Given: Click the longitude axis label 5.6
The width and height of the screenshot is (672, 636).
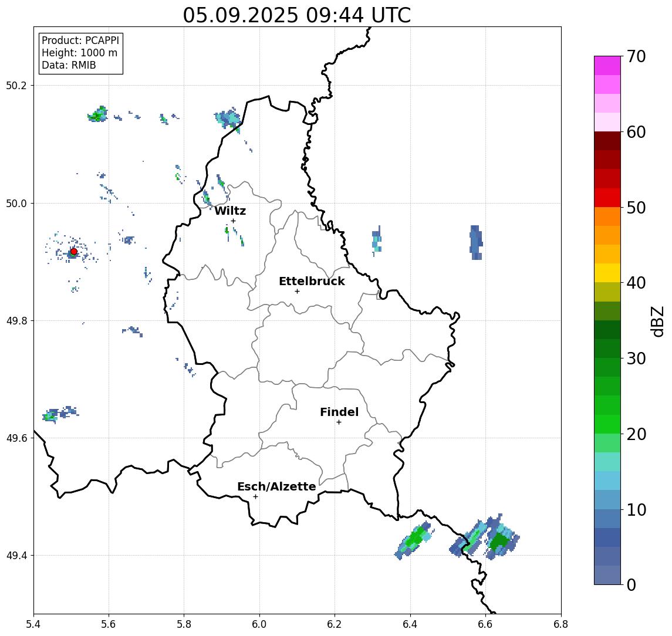Looking at the screenshot, I should 109,624.
